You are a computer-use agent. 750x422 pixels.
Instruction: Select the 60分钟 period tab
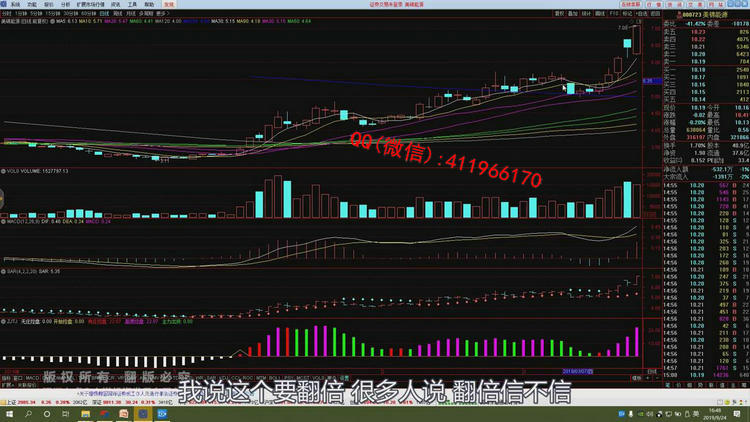click(x=88, y=14)
